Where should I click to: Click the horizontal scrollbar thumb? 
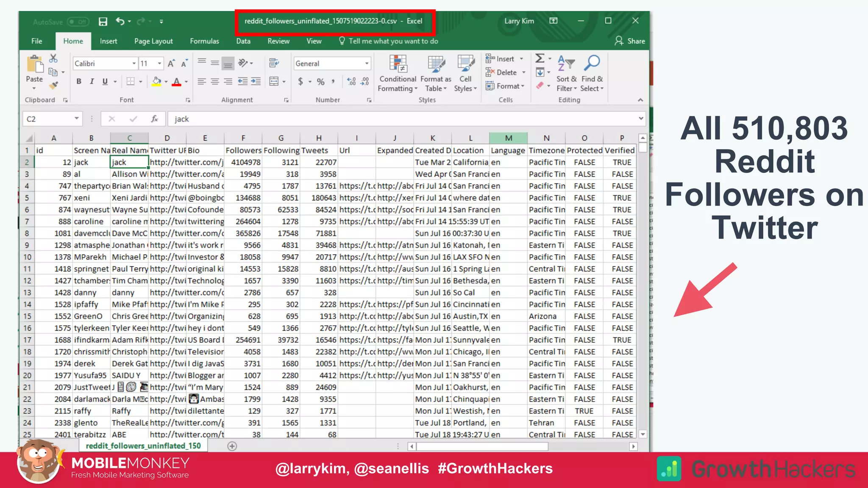(x=482, y=446)
